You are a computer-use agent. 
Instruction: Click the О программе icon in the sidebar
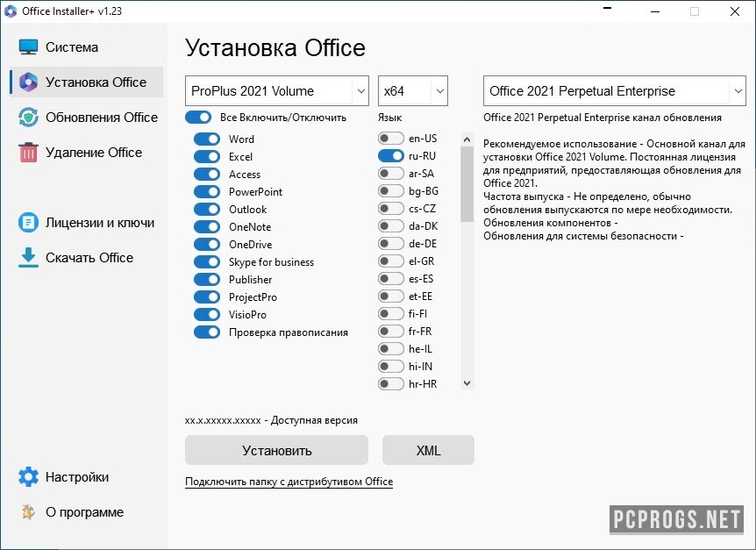click(29, 512)
